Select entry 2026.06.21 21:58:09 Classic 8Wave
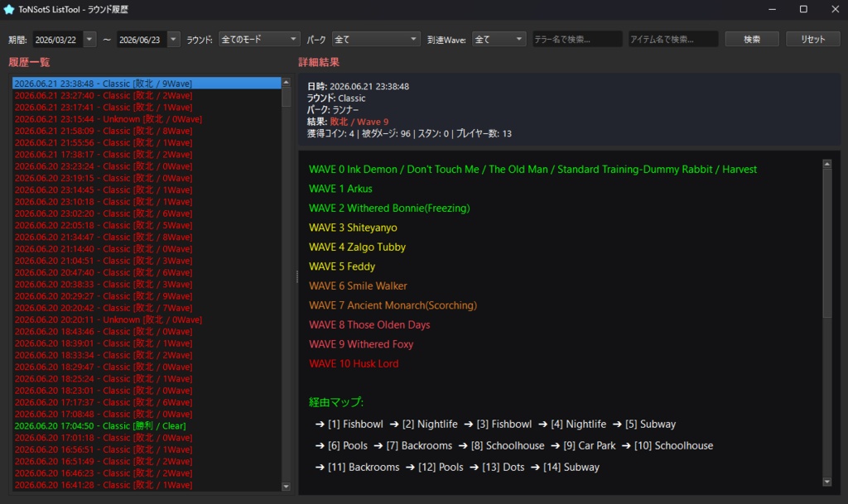Viewport: 848px width, 504px height. pyautogui.click(x=147, y=131)
